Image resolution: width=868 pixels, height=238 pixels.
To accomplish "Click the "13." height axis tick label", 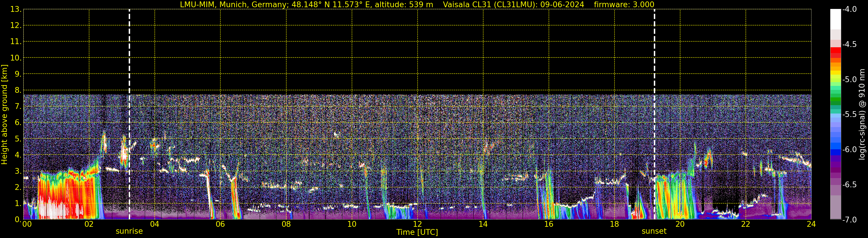I will (x=16, y=10).
